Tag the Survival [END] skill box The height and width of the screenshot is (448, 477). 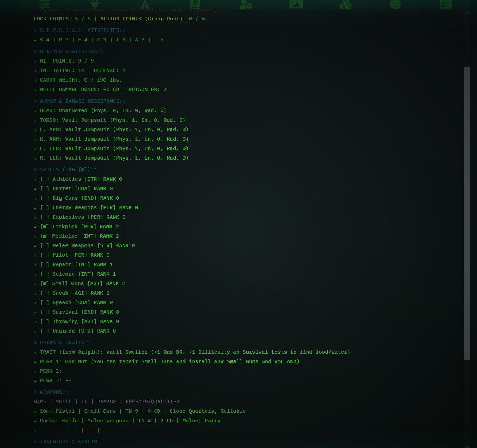coord(45,312)
